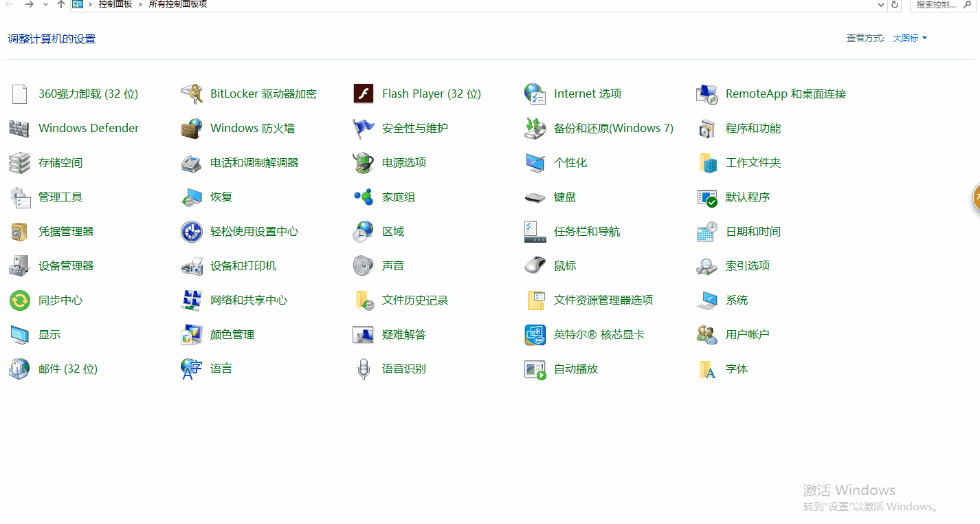Expand the address bar history dropdown arrow

pyautogui.click(x=881, y=5)
